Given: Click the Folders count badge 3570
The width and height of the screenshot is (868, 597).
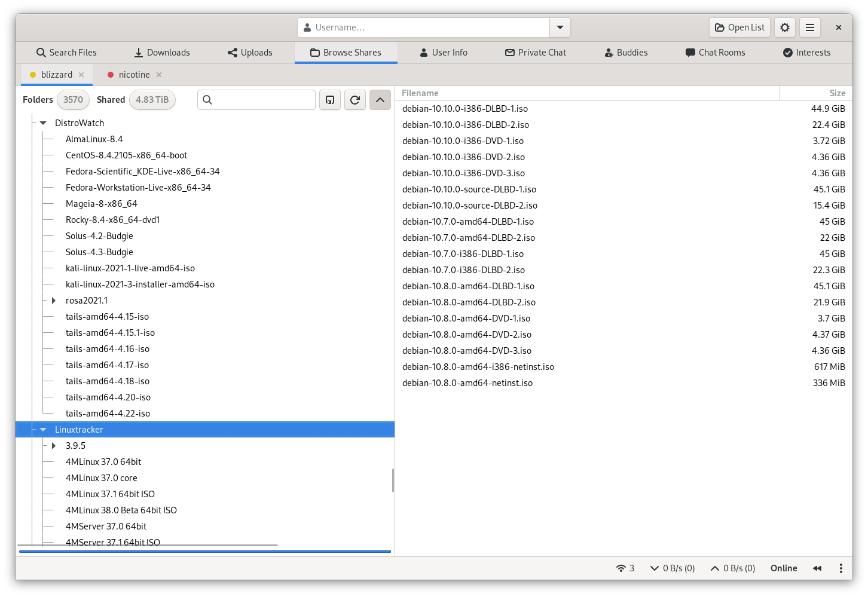Looking at the screenshot, I should (x=73, y=100).
